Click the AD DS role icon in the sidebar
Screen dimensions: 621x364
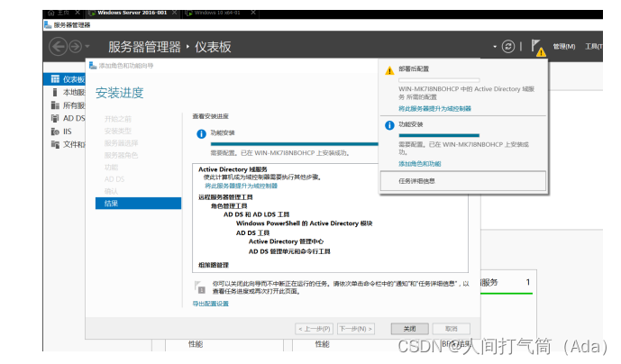point(55,118)
